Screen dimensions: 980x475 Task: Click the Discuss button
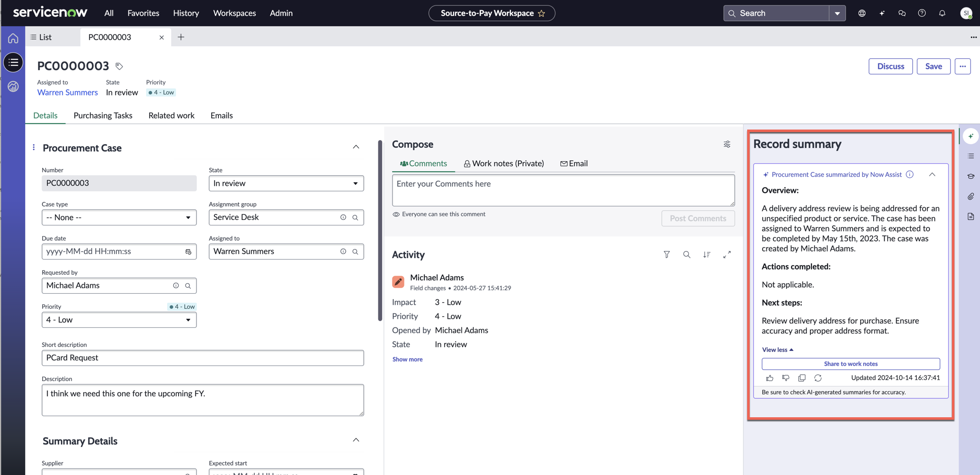[x=890, y=66]
